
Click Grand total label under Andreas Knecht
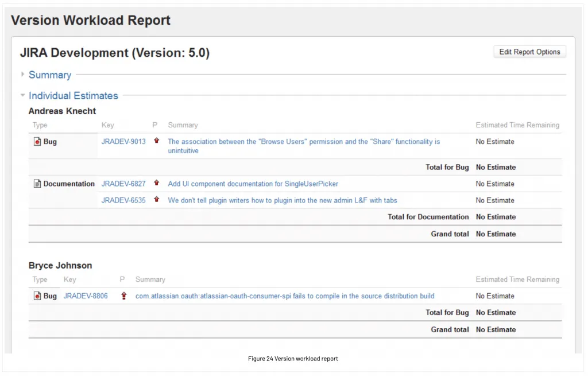pyautogui.click(x=450, y=234)
